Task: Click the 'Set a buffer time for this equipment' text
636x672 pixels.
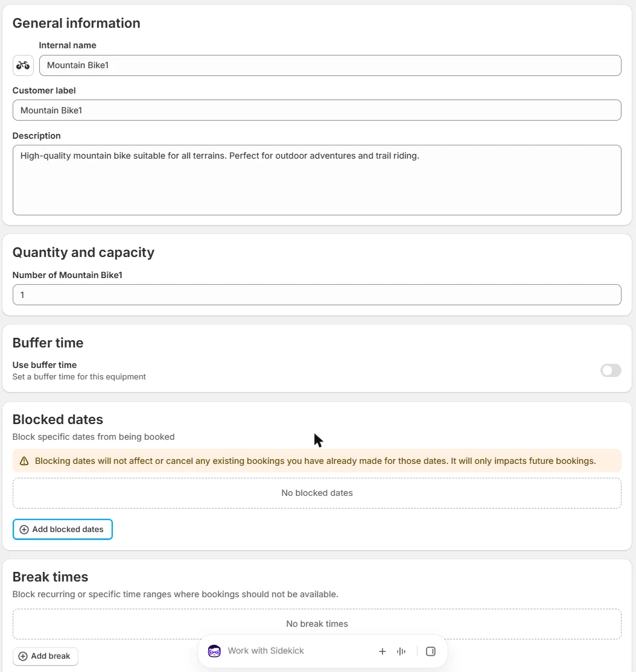Action: coord(79,376)
